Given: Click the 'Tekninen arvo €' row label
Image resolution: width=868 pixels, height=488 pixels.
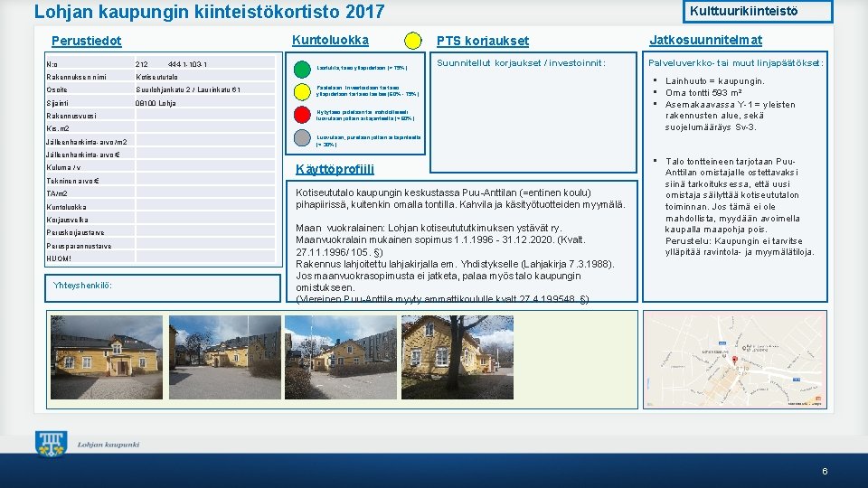Looking at the screenshot, I should 73,181.
